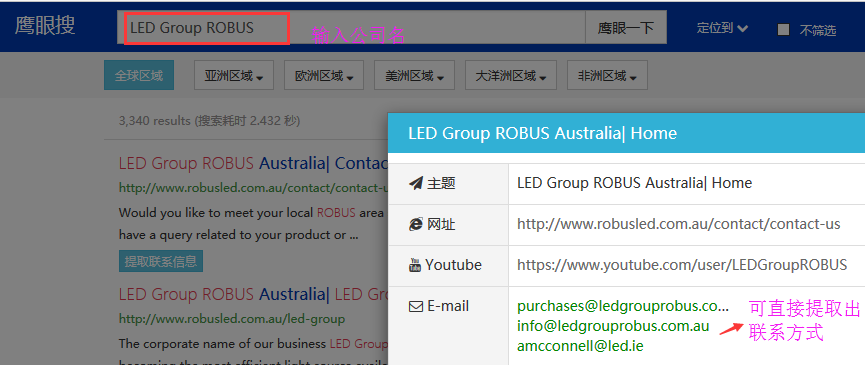Select the 全球区域 tab
This screenshot has width=865, height=365.
[x=139, y=76]
